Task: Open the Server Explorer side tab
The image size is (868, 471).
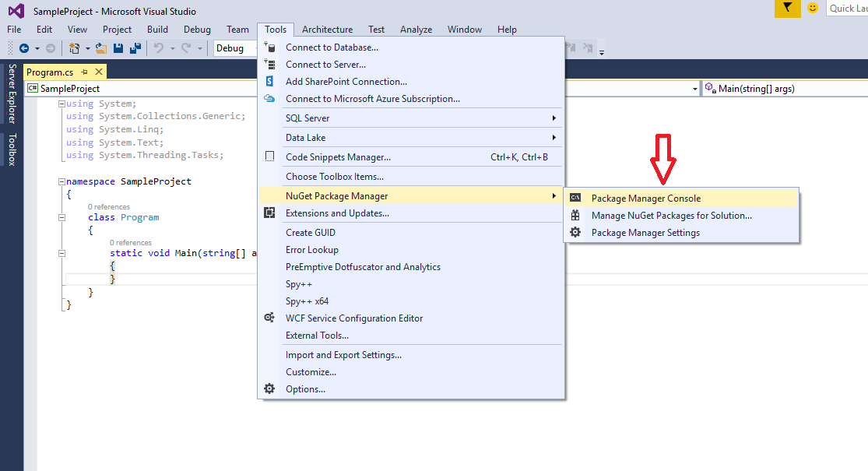Action: point(12,93)
